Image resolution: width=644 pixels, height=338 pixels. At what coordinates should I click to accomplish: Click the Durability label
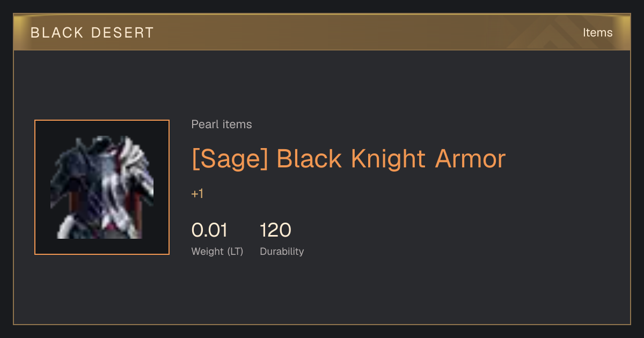(x=282, y=251)
